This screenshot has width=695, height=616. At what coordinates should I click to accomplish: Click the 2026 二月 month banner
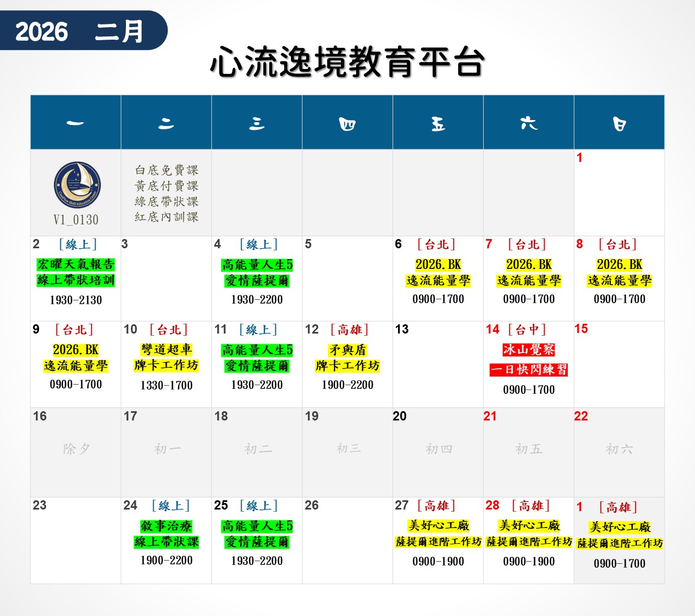(x=80, y=31)
